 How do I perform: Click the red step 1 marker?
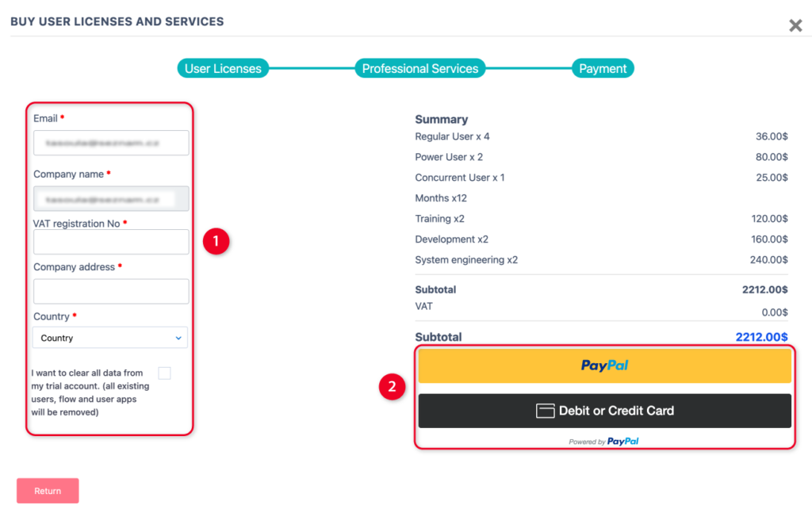pyautogui.click(x=216, y=241)
